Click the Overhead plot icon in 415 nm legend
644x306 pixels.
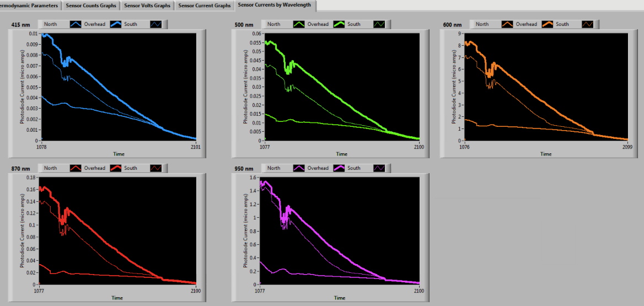click(x=117, y=24)
